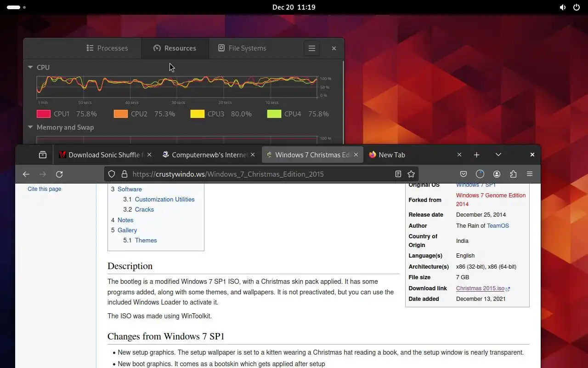Screen dimensions: 588x368
Task: Open Windows 7 Genome Edition 2014 link
Action: point(491,200)
